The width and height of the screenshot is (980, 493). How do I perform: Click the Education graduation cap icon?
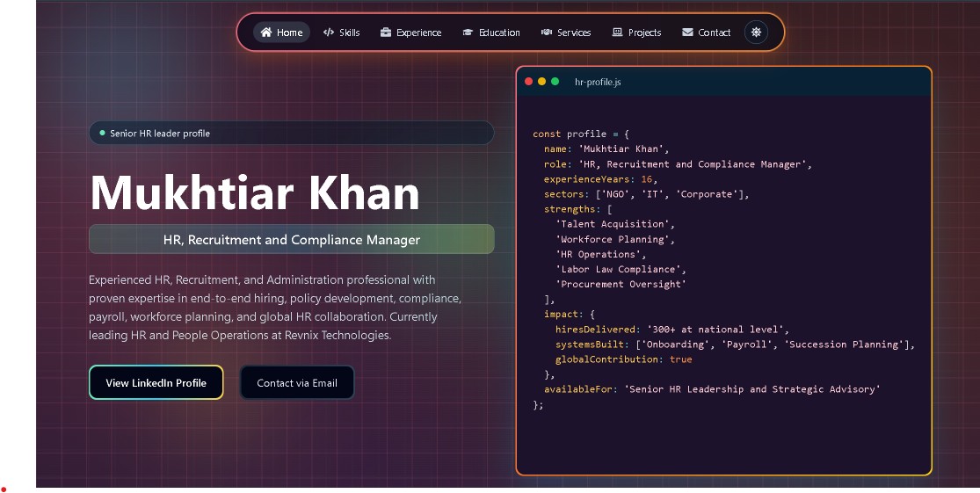468,32
